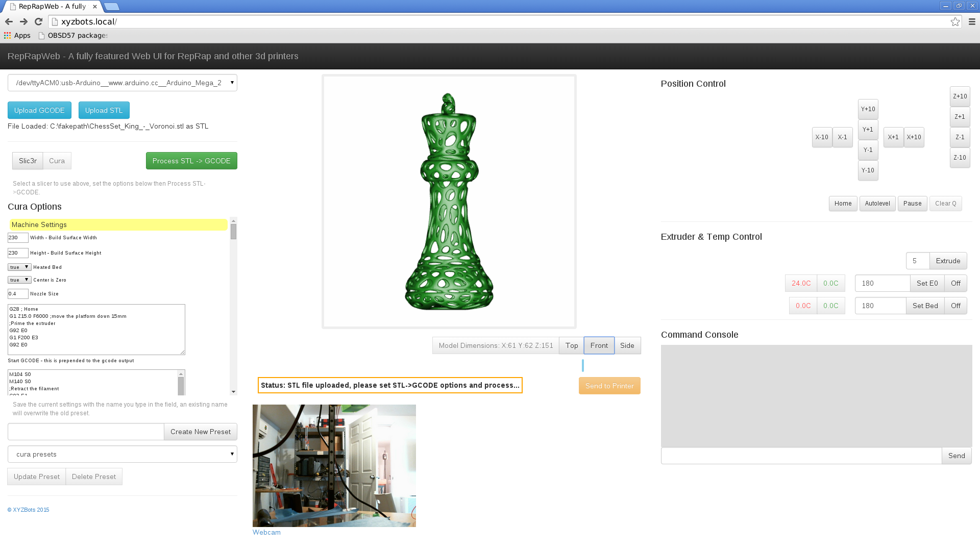Expand the cura presets dropdown
The height and width of the screenshot is (551, 980).
coord(122,454)
